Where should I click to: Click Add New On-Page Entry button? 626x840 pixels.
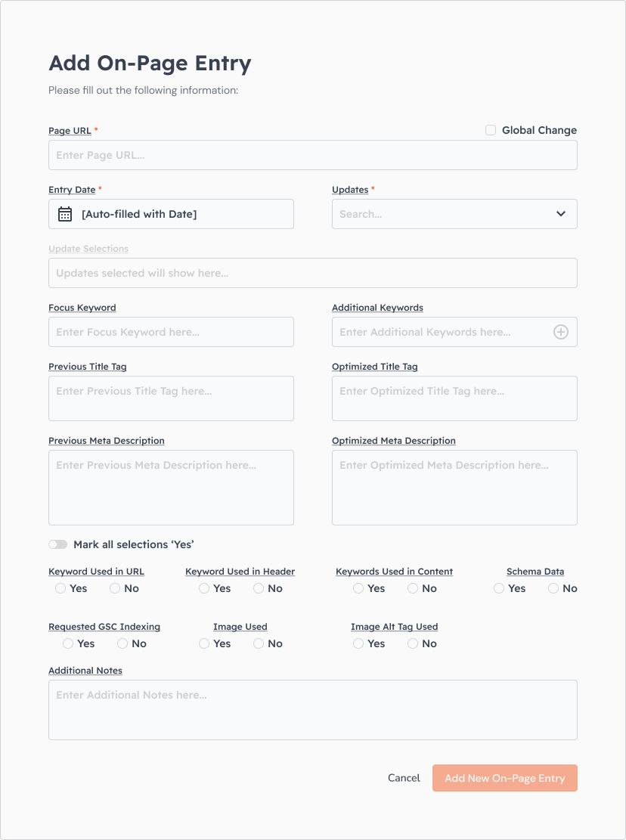505,778
